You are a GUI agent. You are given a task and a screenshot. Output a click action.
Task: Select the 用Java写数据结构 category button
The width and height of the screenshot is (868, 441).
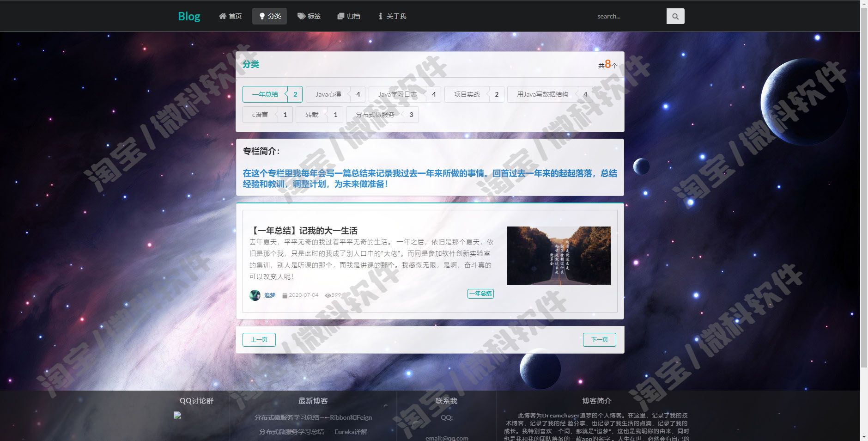(x=543, y=94)
